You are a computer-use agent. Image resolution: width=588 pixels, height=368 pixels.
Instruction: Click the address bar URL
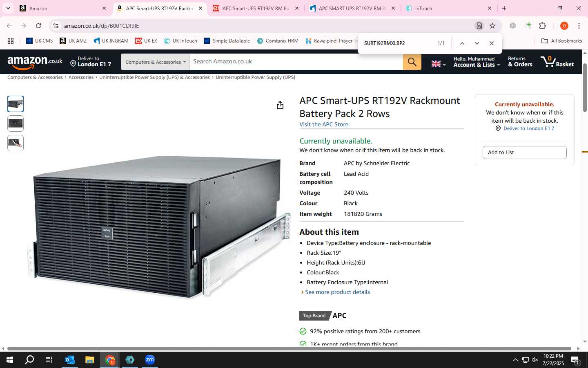101,26
